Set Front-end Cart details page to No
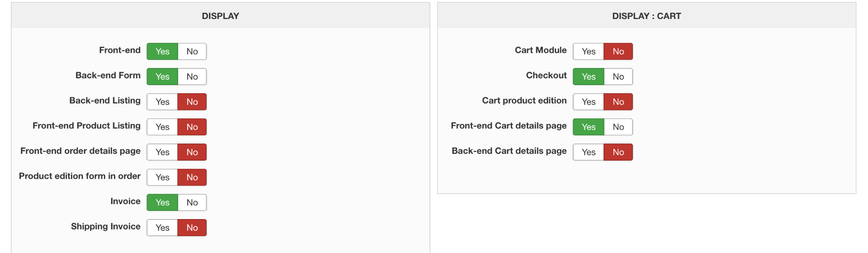Image resolution: width=868 pixels, height=253 pixels. coord(618,127)
